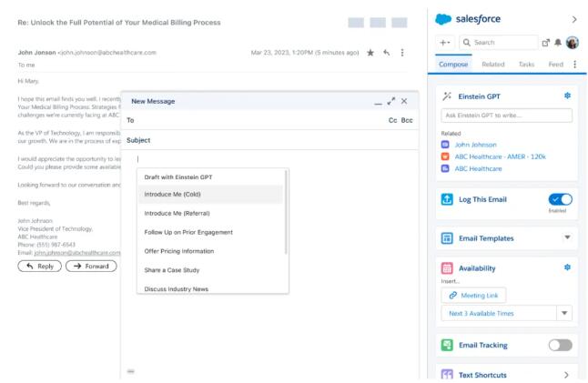
Task: Click the Salesforce notifications bell icon
Action: click(x=558, y=43)
